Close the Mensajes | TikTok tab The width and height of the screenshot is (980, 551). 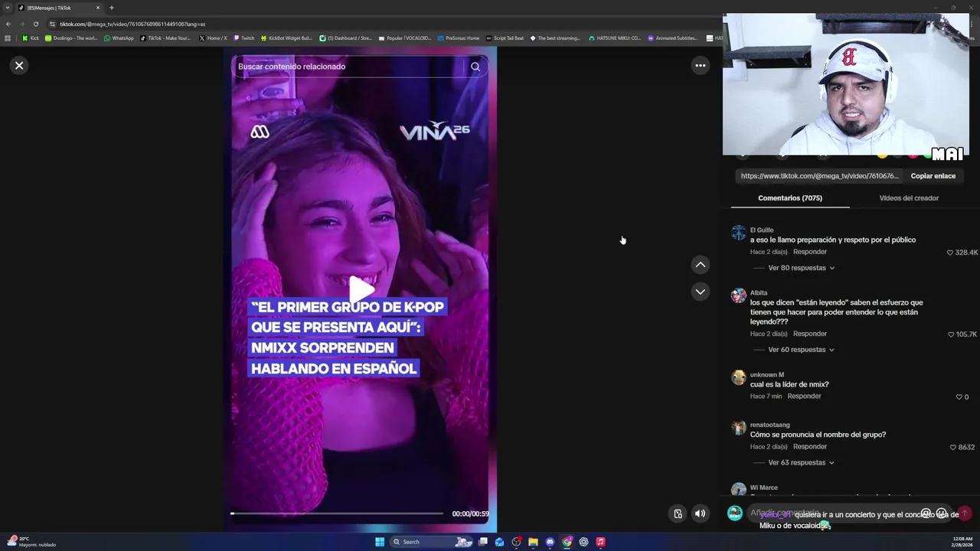(x=98, y=8)
